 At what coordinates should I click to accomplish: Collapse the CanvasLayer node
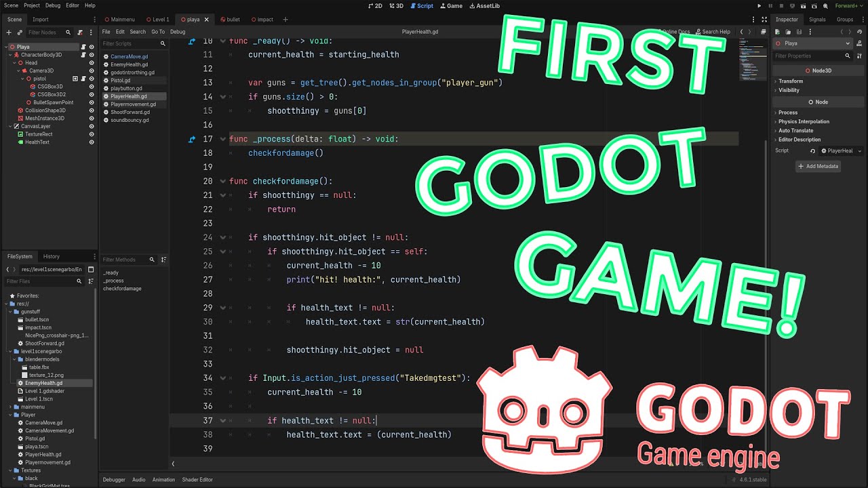pyautogui.click(x=10, y=126)
